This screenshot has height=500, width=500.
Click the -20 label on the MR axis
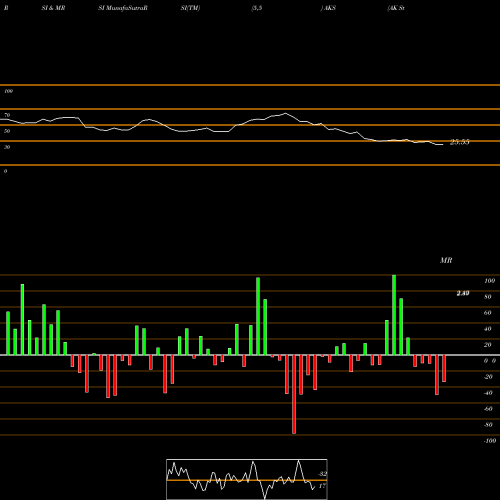point(488,377)
